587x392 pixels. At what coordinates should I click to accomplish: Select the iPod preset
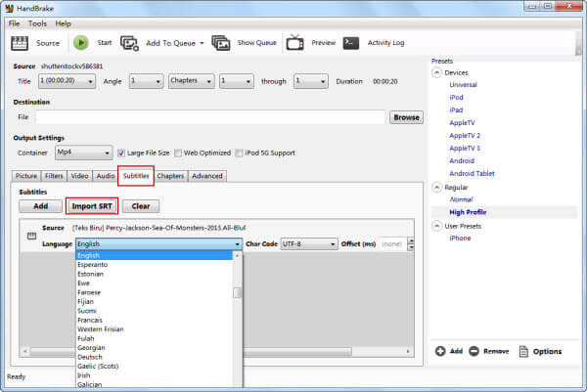point(456,97)
